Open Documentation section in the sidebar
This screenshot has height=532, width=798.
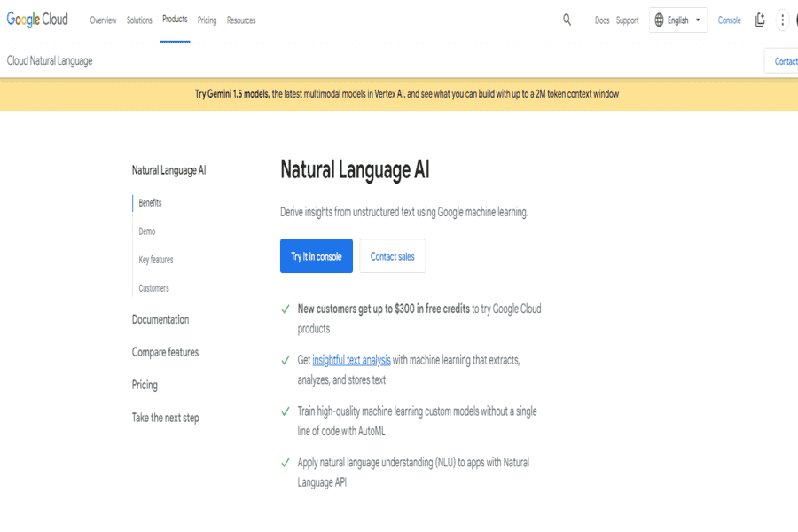tap(160, 320)
